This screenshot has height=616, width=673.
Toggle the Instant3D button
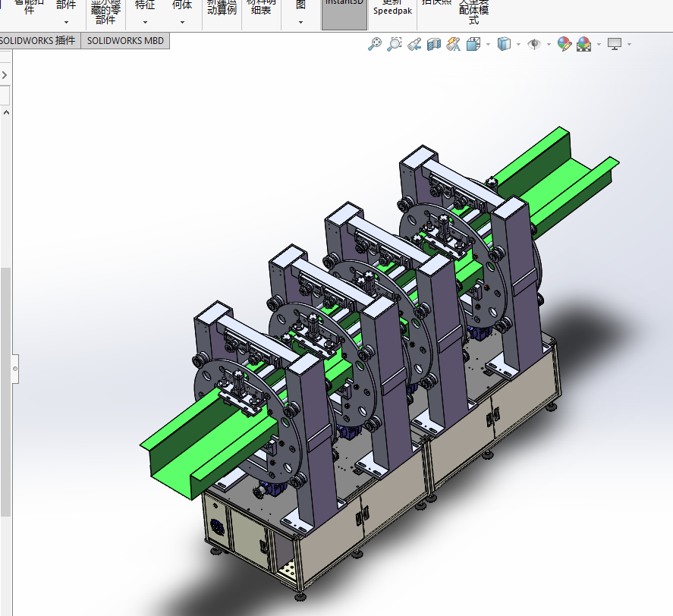344,14
